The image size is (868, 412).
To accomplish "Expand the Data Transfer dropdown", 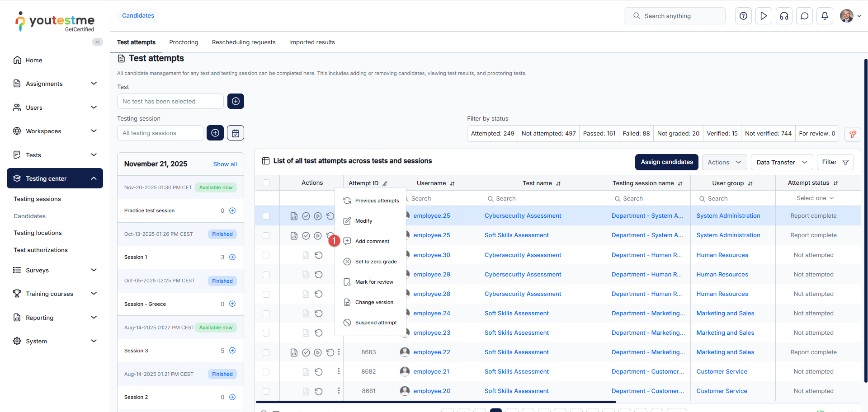I will point(781,162).
